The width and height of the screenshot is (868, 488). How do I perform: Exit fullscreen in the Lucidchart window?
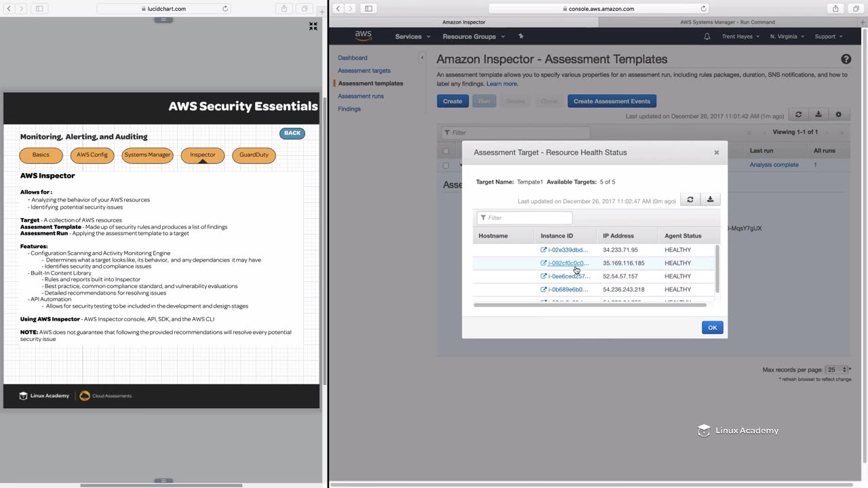tap(313, 26)
